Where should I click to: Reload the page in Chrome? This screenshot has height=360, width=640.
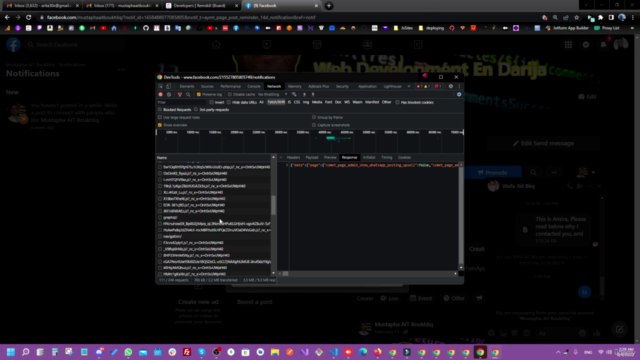[29, 17]
